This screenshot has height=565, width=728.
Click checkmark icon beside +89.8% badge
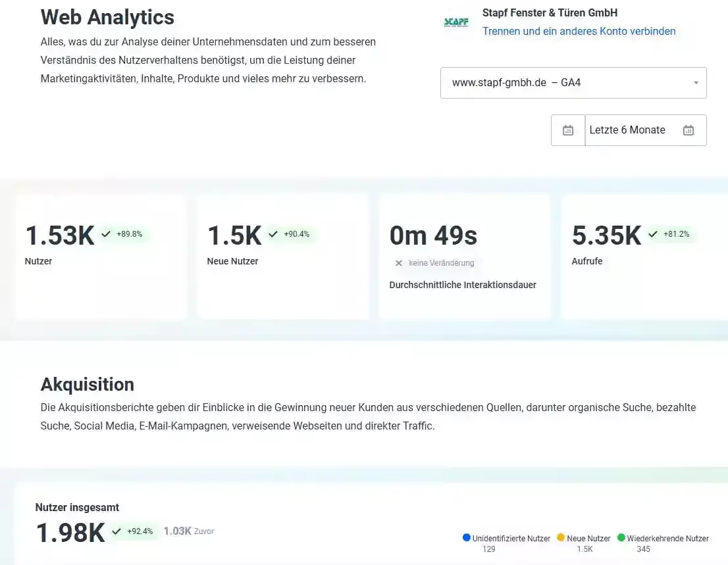(x=106, y=234)
